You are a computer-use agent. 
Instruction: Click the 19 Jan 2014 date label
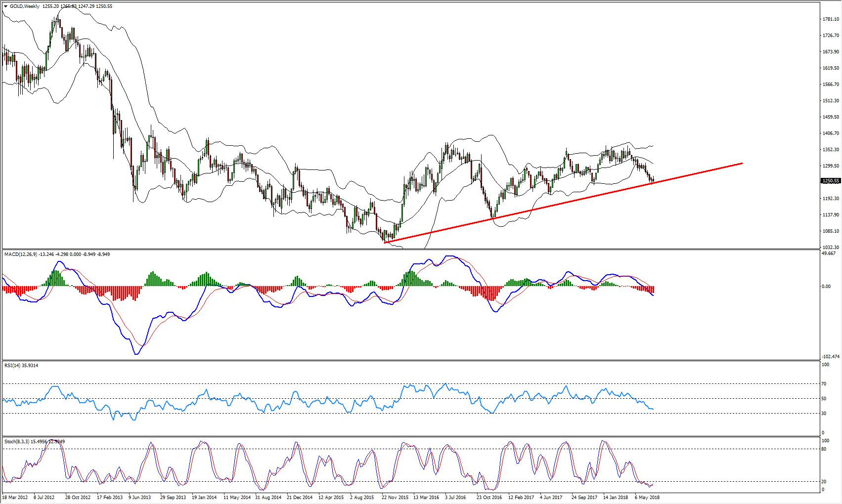pyautogui.click(x=204, y=498)
